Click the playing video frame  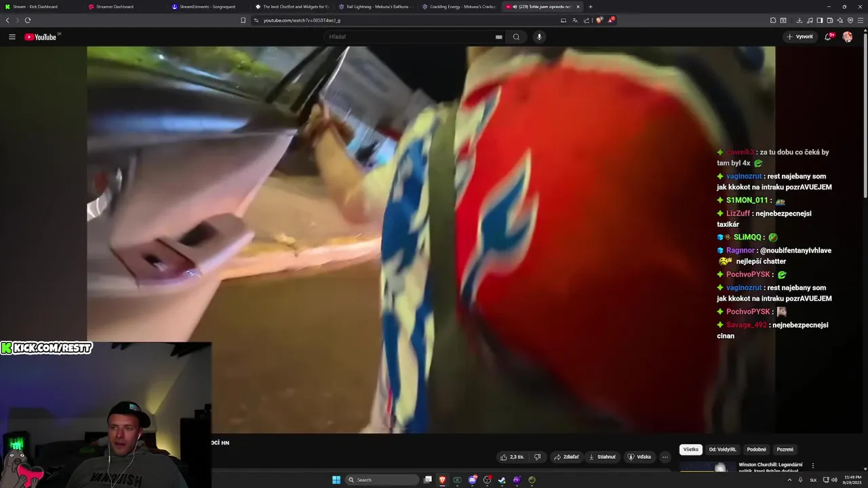[431, 239]
